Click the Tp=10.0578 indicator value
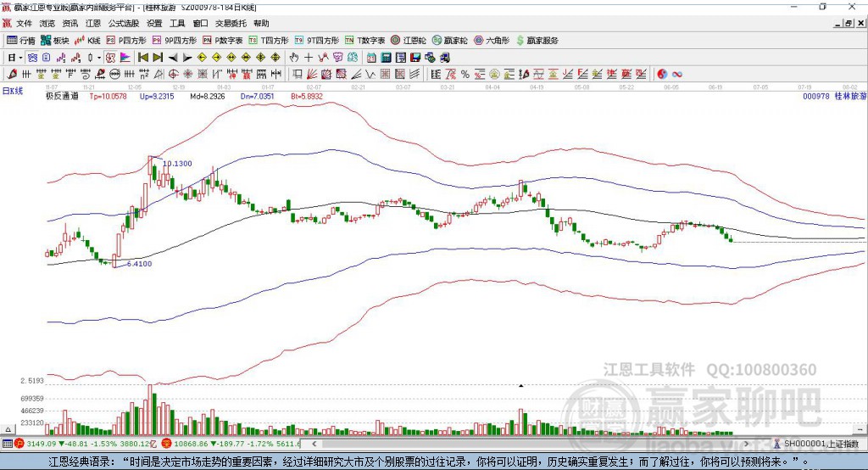This screenshot has height=470, width=868. 108,96
